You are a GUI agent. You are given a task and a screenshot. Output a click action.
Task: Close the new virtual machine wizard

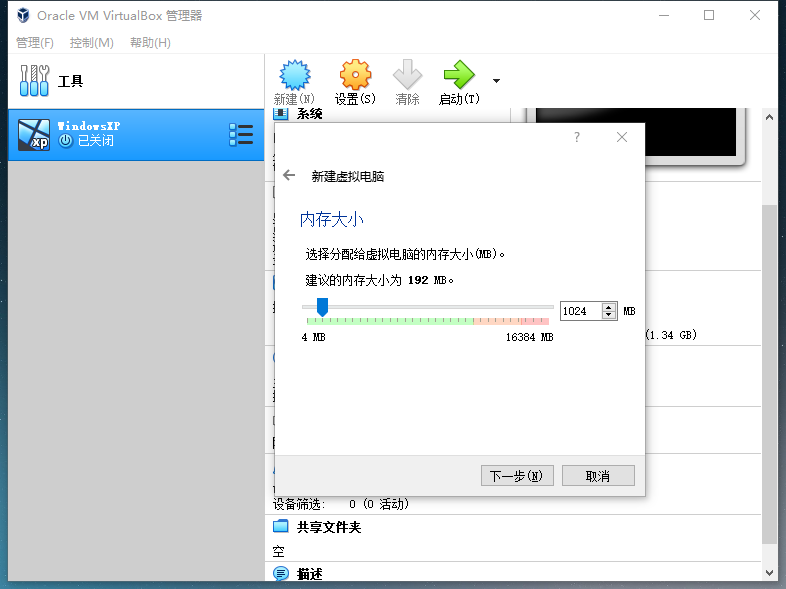click(x=622, y=137)
